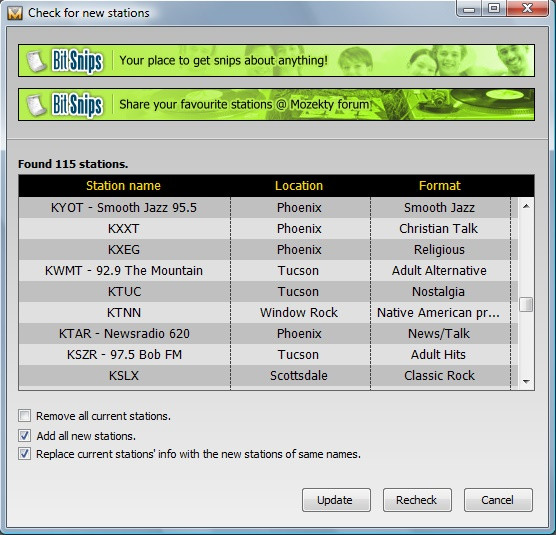Screen dimensions: 556x535
Task: Click the 'Adult Hits' format cell
Action: (x=440, y=355)
